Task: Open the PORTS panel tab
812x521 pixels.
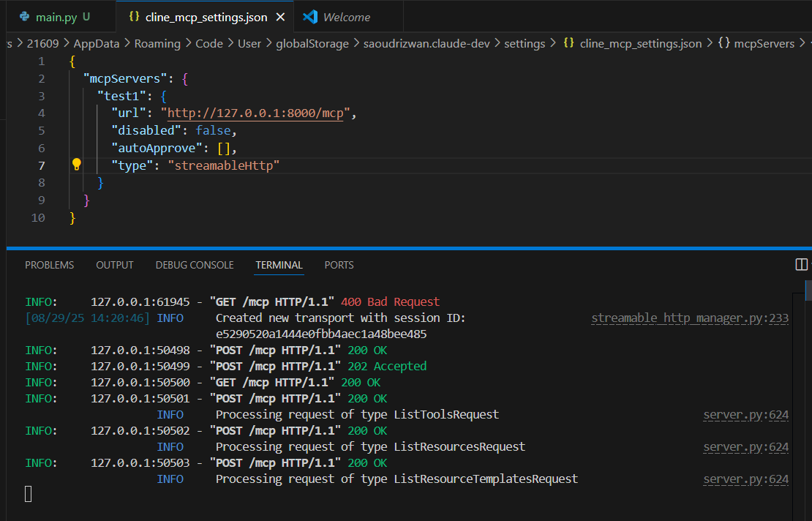Action: [339, 265]
